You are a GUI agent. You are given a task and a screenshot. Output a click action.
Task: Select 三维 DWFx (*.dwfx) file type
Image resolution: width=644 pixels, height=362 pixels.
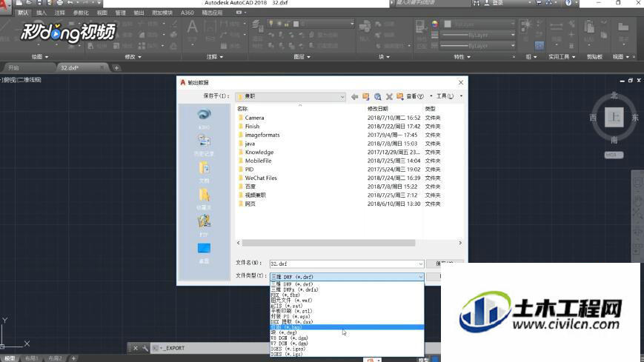(x=347, y=289)
